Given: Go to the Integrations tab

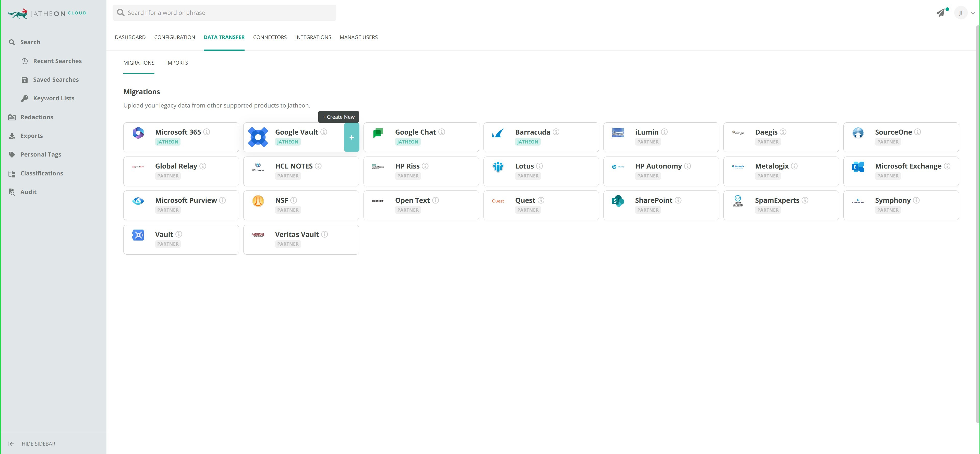Looking at the screenshot, I should tap(313, 37).
